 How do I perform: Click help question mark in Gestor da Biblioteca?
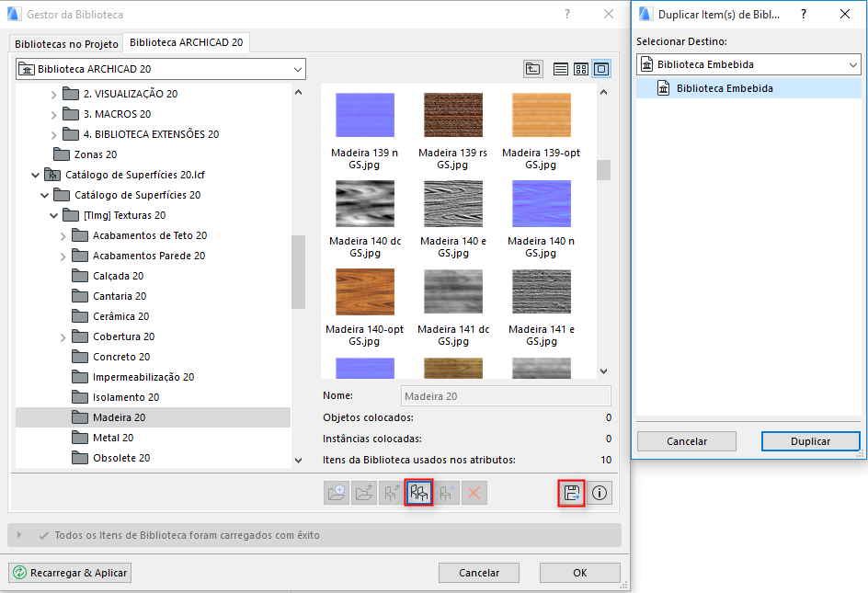566,15
